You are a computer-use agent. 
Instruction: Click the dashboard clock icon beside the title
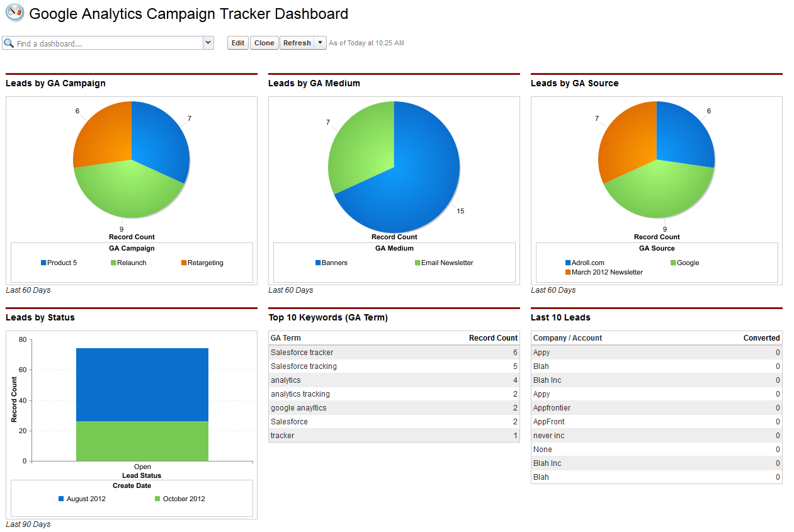14,13
